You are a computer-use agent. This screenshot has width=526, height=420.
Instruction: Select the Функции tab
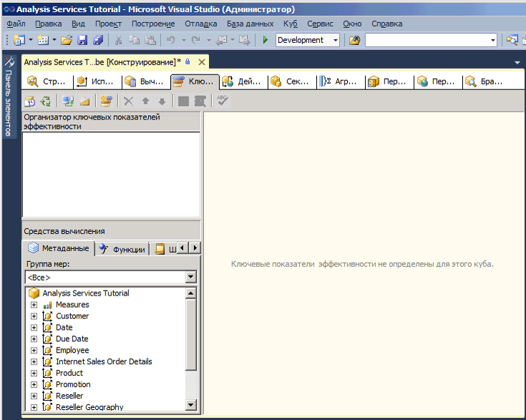122,249
